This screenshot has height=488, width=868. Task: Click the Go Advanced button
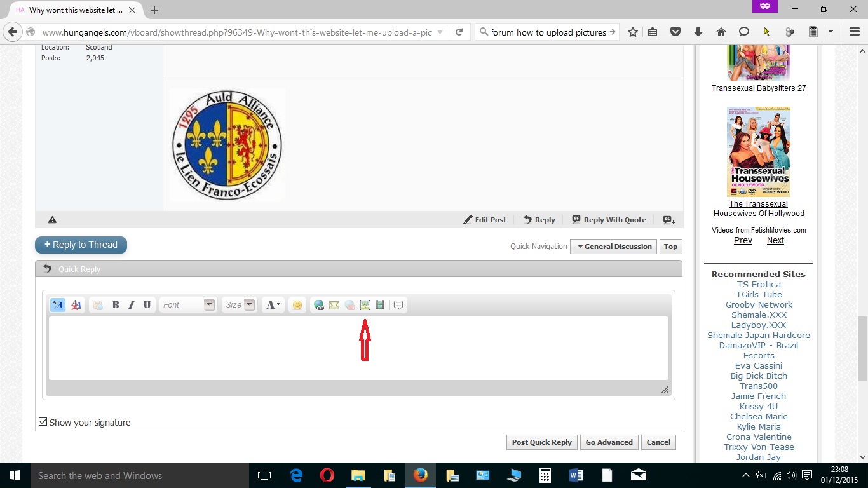tap(609, 442)
